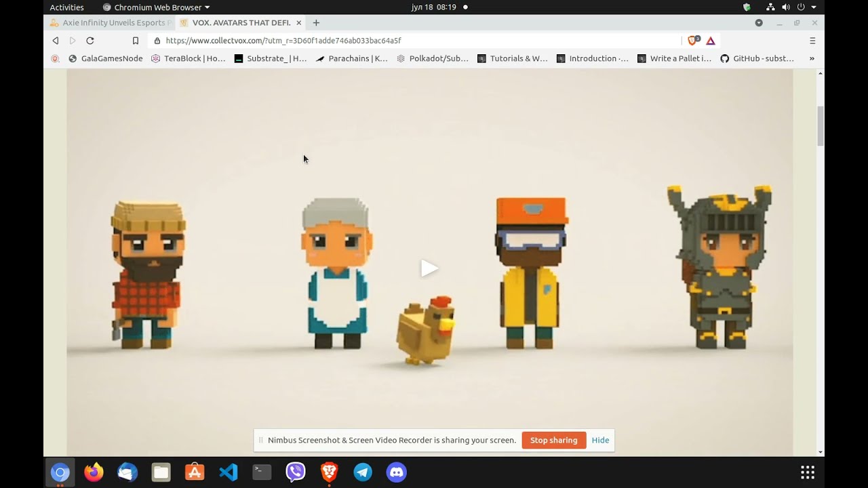
Task: Open power icon system menu
Action: (801, 7)
